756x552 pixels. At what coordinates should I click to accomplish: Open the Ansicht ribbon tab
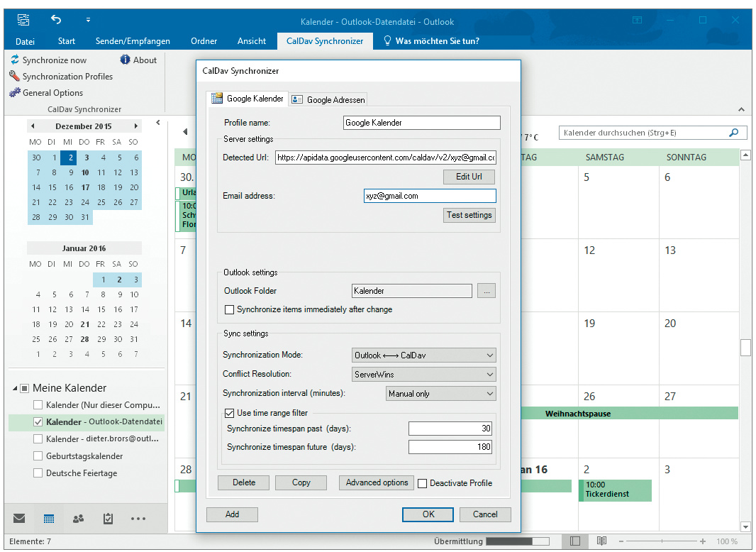252,41
